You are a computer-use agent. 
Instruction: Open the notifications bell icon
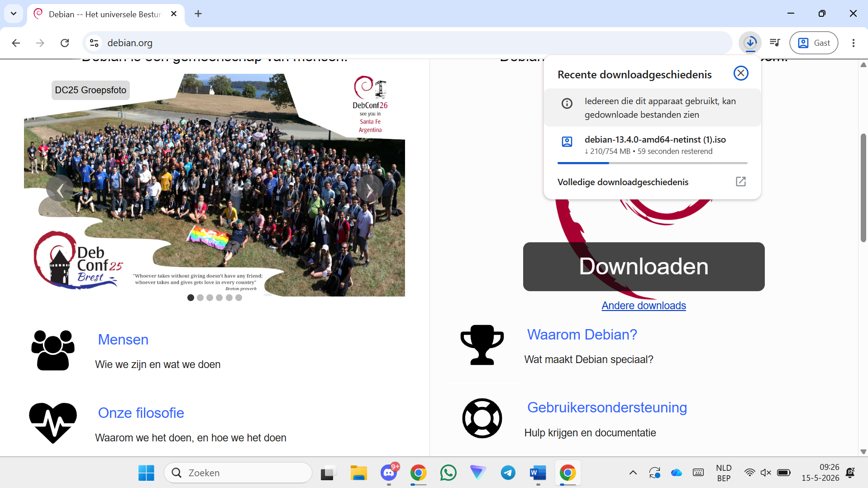coord(850,473)
